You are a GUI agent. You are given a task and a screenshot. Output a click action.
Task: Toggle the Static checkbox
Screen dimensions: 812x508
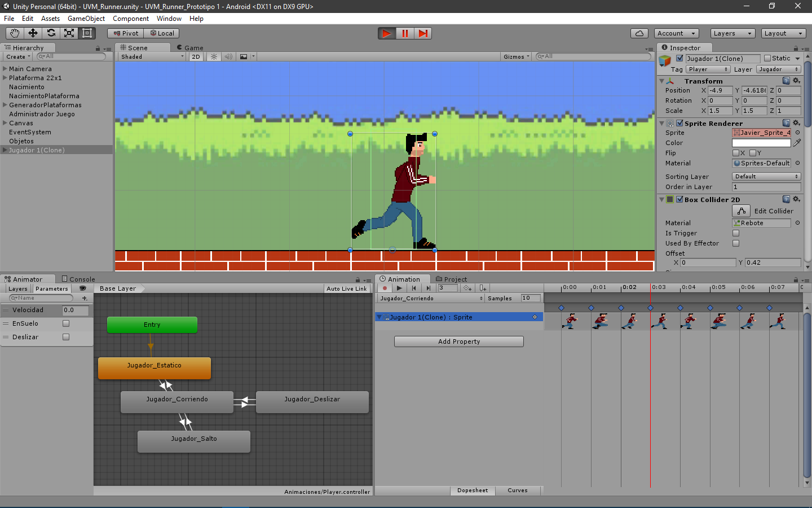[x=767, y=58]
